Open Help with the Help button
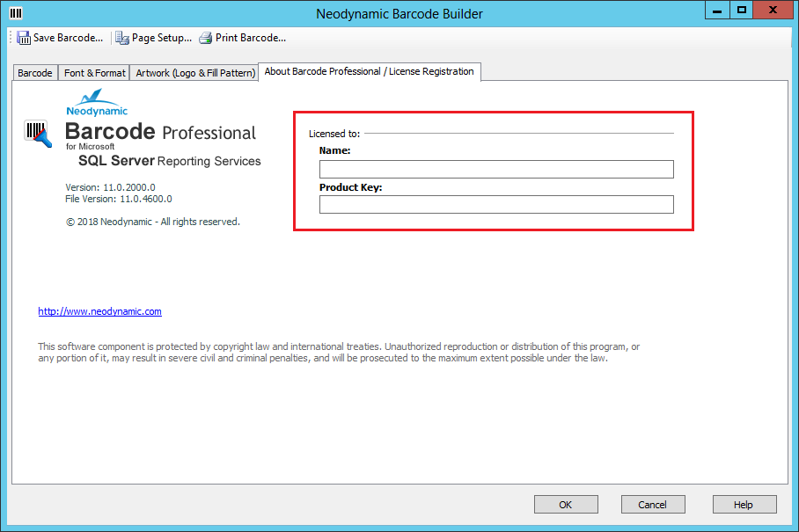The height and width of the screenshot is (532, 799). click(744, 505)
